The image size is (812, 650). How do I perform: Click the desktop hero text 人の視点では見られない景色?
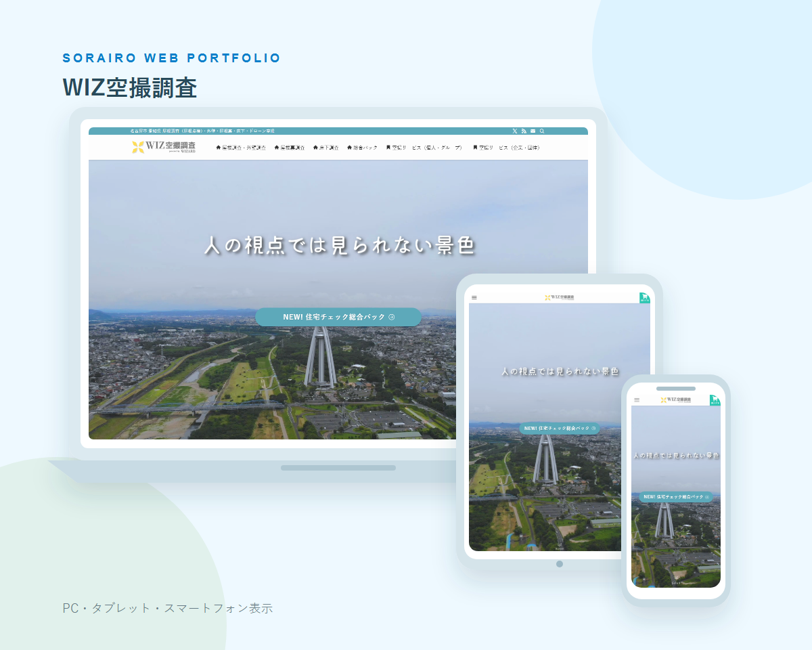point(340,245)
